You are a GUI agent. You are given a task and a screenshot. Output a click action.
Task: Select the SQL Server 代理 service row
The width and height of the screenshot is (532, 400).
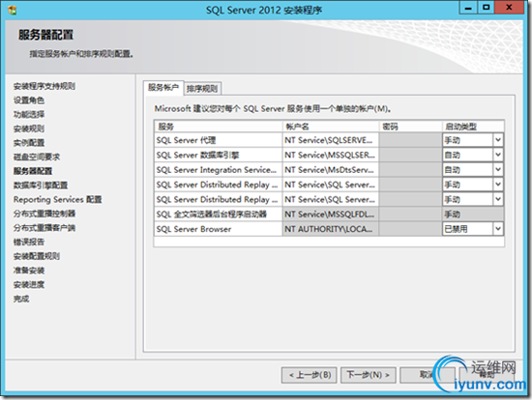[x=219, y=140]
